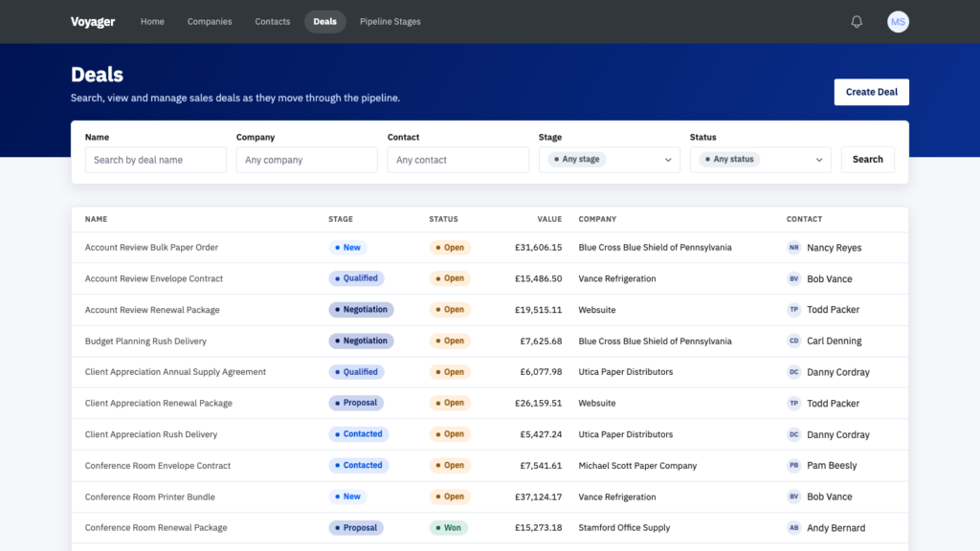Viewport: 980px width, 551px height.
Task: Click the Voyager logo
Action: [x=93, y=22]
